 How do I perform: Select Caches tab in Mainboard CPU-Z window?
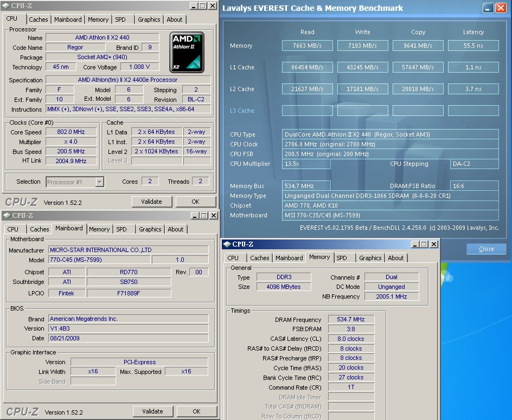click(39, 229)
